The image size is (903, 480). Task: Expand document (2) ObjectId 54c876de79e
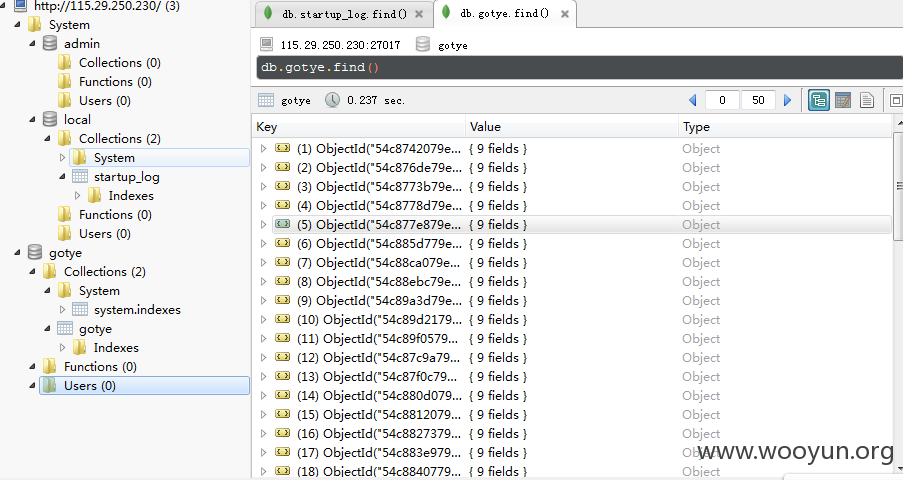click(x=263, y=168)
